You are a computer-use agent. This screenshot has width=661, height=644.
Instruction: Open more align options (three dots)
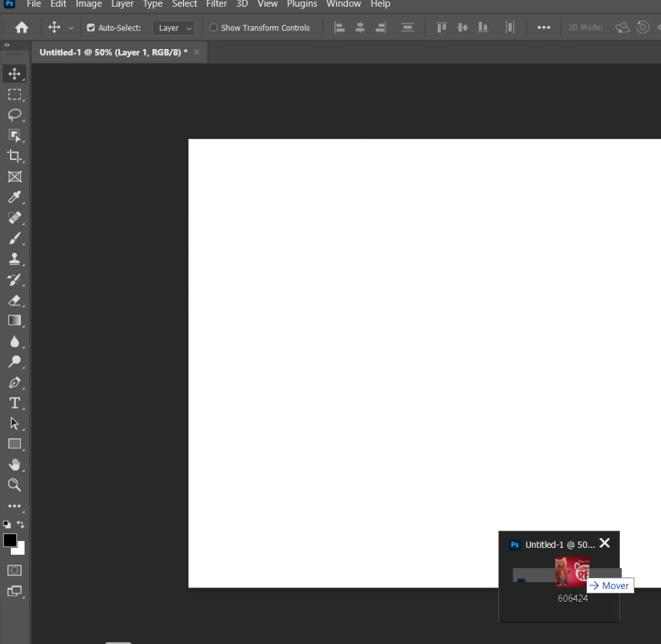coord(544,28)
